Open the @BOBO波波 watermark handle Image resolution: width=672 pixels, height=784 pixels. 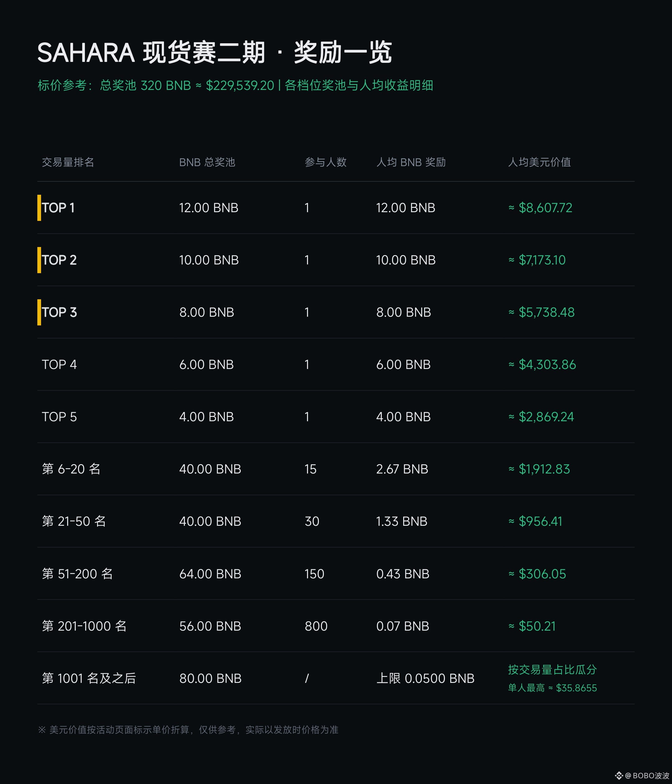pos(647,776)
